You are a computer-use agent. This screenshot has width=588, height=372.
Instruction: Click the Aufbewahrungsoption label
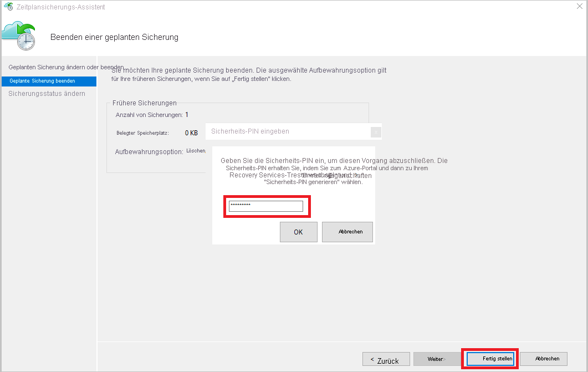coord(149,151)
